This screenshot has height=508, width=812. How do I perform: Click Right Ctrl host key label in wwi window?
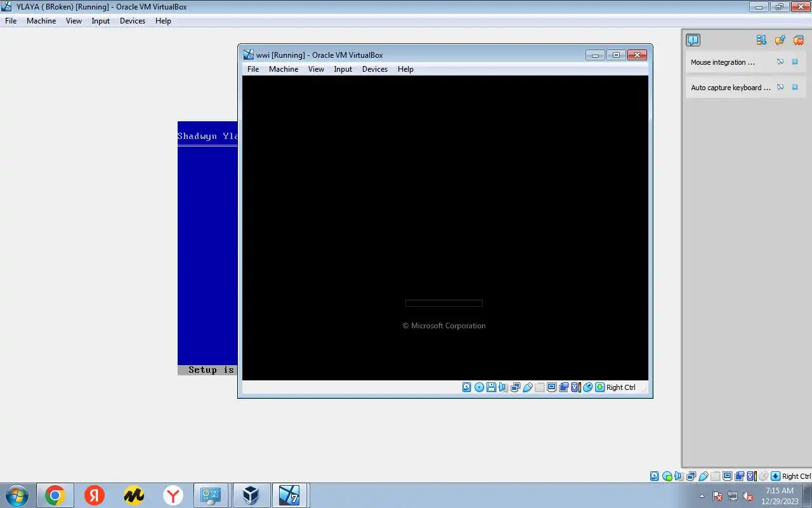pos(620,387)
